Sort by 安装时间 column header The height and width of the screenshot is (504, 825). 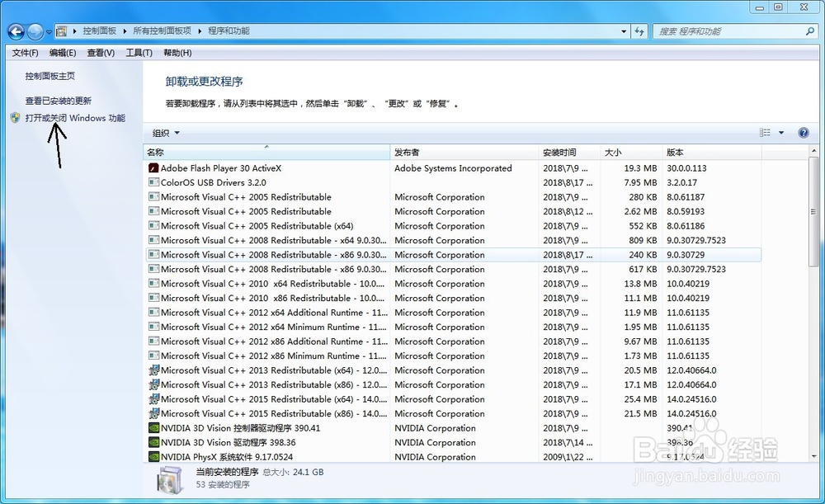(x=569, y=153)
